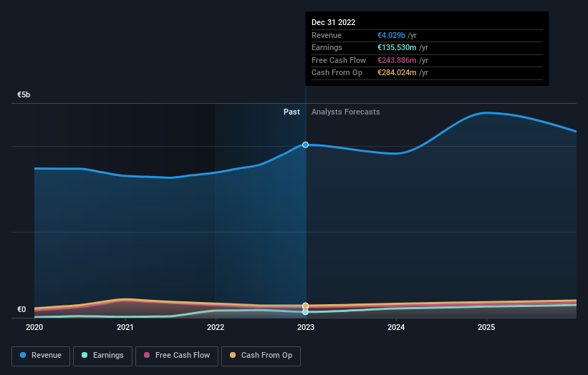Click the €5b y-axis label

point(24,94)
